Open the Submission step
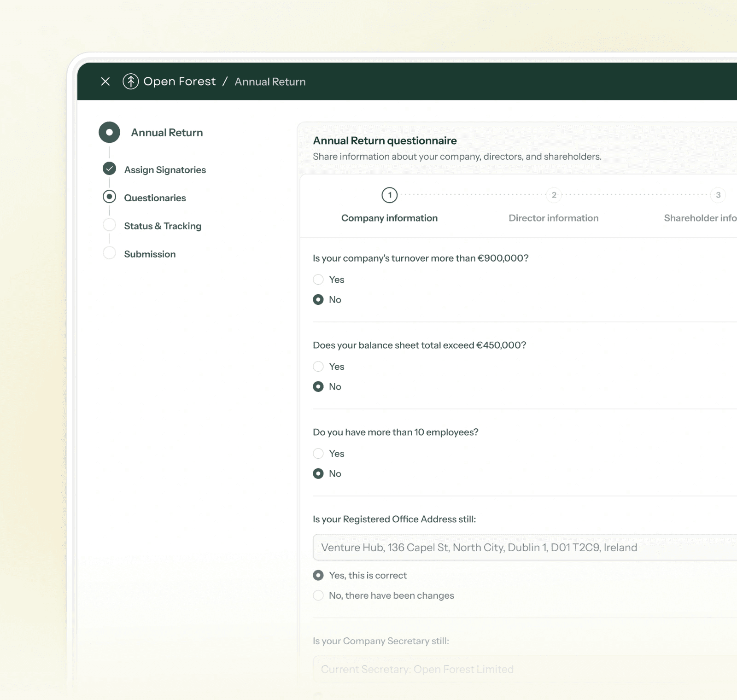737x700 pixels. click(x=150, y=254)
